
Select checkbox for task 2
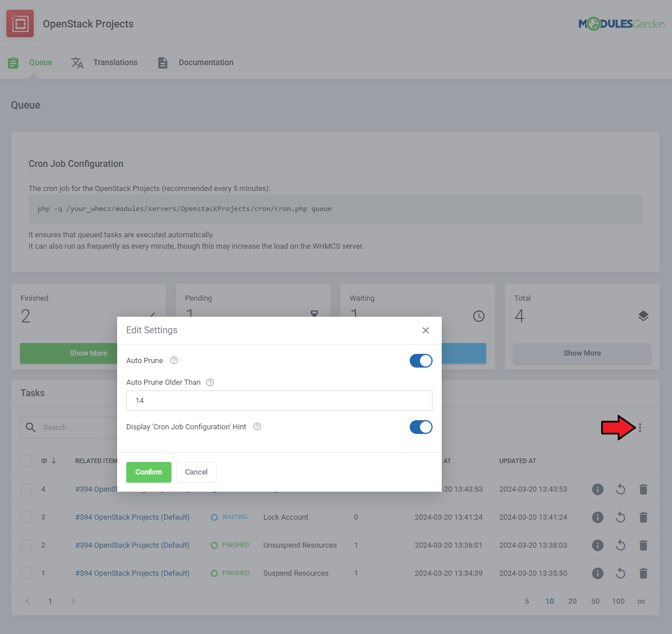26,545
